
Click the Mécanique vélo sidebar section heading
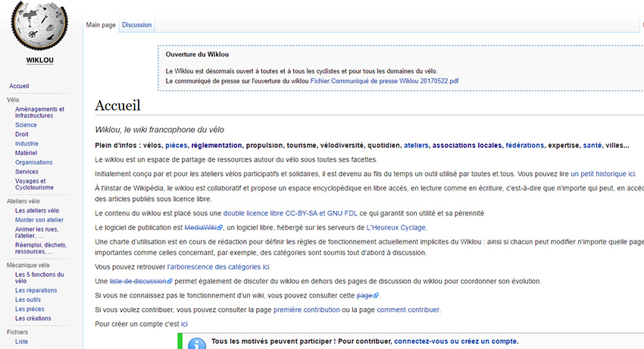[28, 266]
